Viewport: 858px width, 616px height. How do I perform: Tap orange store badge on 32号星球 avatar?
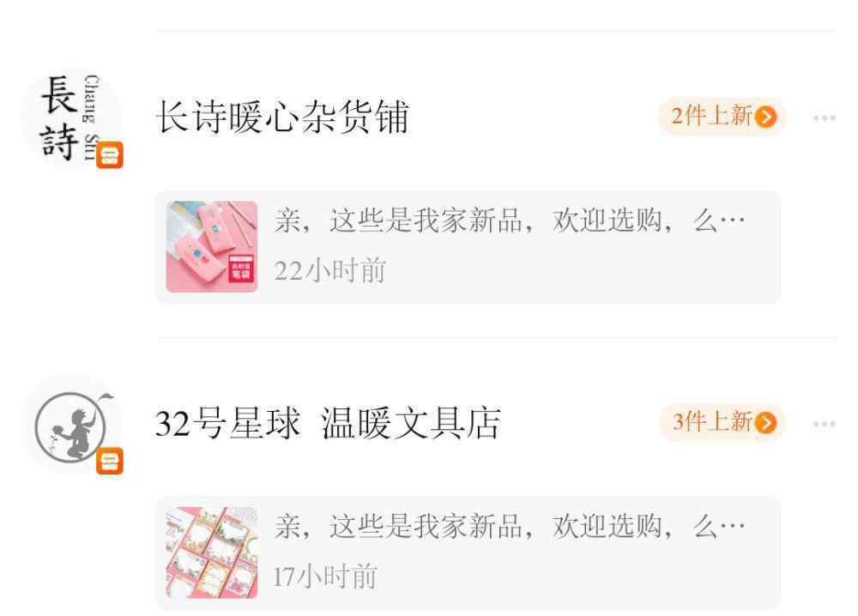110,461
